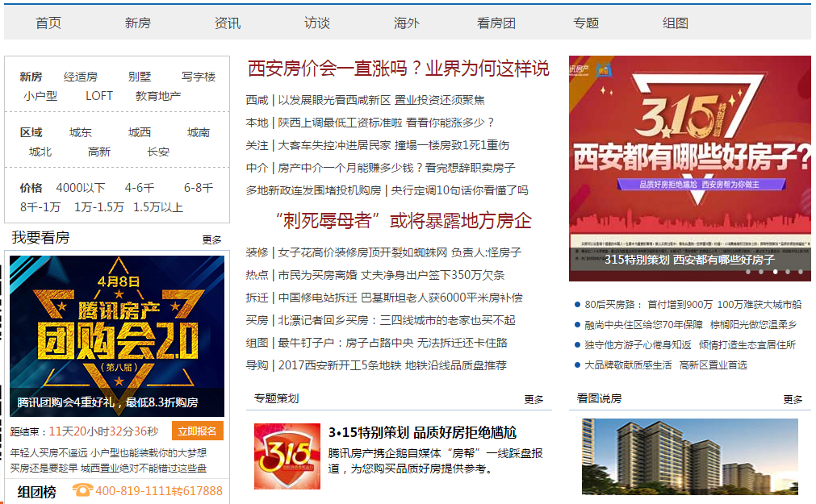Go to the 海外 navigation tab
Image resolution: width=816 pixels, height=504 pixels.
pos(407,23)
